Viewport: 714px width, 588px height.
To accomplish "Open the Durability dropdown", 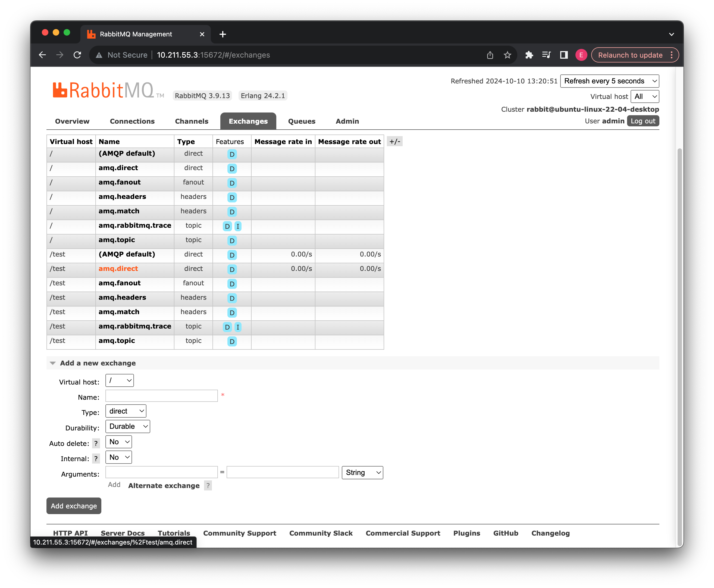I will click(x=128, y=426).
